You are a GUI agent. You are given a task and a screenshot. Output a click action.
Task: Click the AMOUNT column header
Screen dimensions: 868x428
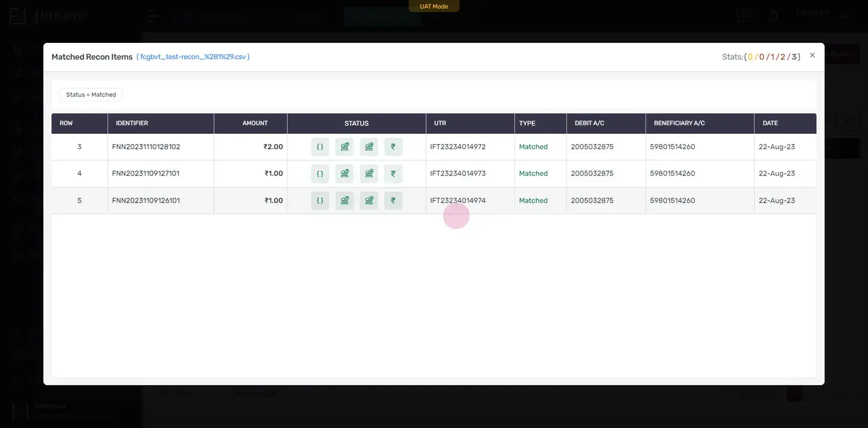point(251,123)
